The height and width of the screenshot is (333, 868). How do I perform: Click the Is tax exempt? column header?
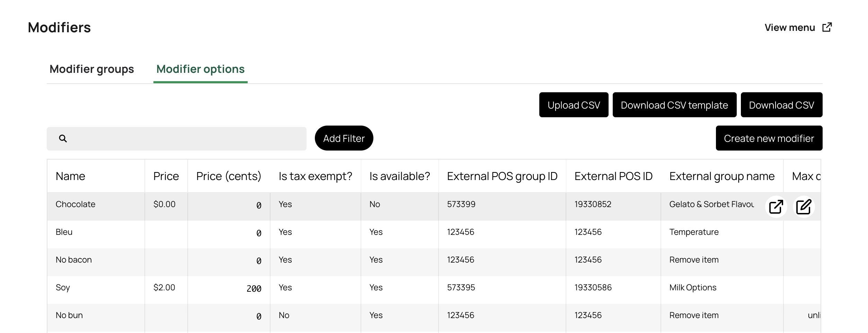coord(315,176)
